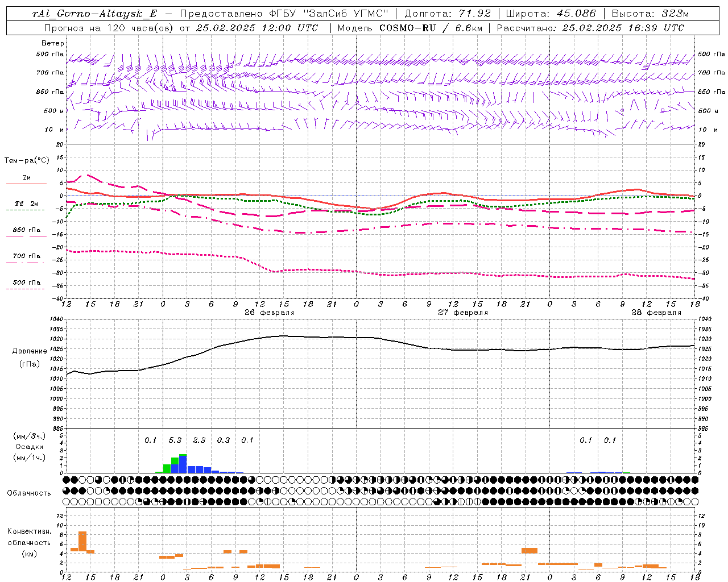The image size is (728, 582).
Task: Click the black pressure curve at its peak
Action: tap(284, 336)
